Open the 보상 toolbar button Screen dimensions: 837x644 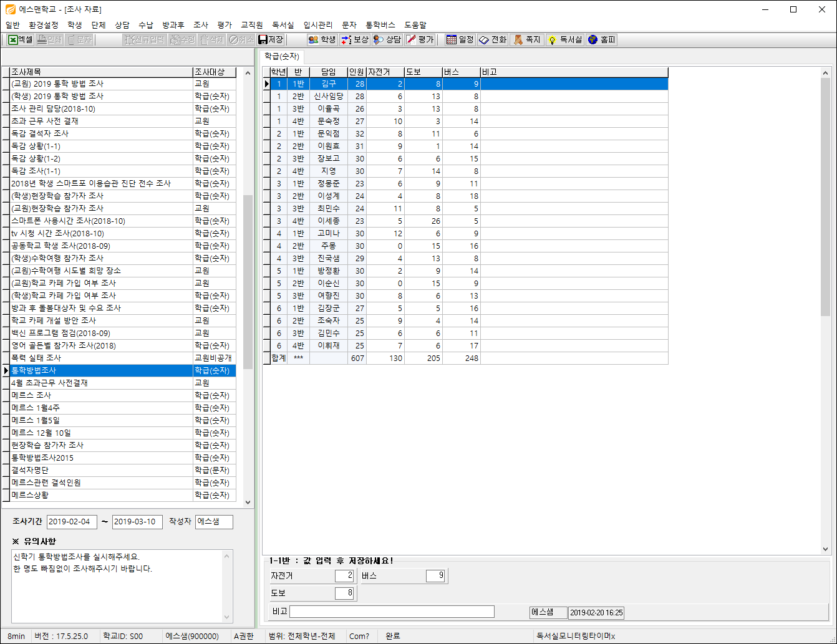(355, 40)
